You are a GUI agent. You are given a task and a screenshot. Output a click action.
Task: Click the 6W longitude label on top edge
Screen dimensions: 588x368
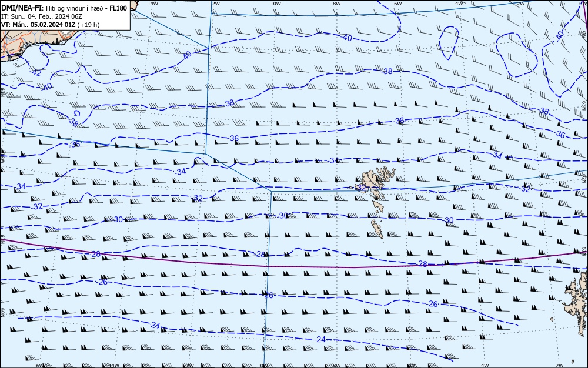[398, 3]
